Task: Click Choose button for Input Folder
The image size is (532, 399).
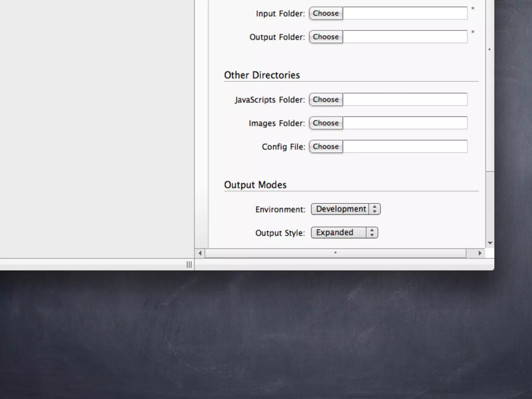Action: point(326,13)
